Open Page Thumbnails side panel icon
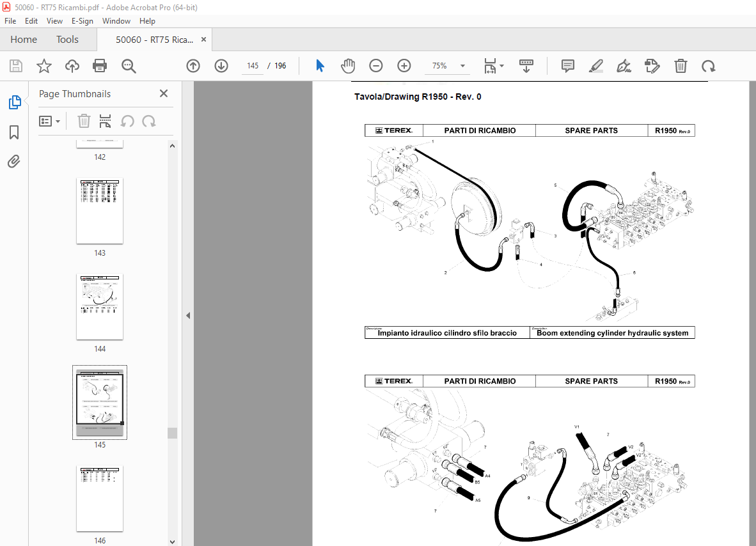This screenshot has width=756, height=546. (x=15, y=102)
